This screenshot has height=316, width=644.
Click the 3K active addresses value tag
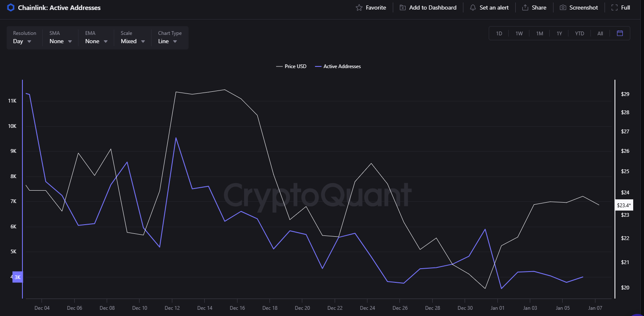pos(17,277)
